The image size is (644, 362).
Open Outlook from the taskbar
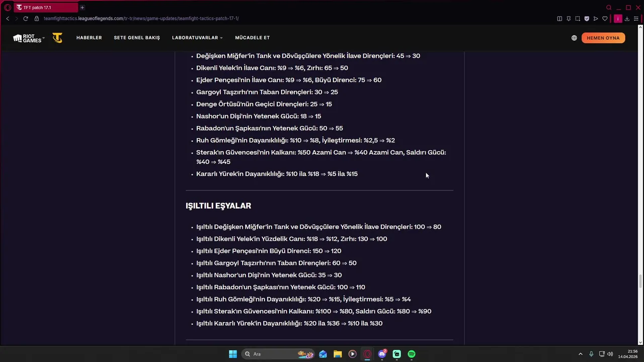click(x=323, y=354)
